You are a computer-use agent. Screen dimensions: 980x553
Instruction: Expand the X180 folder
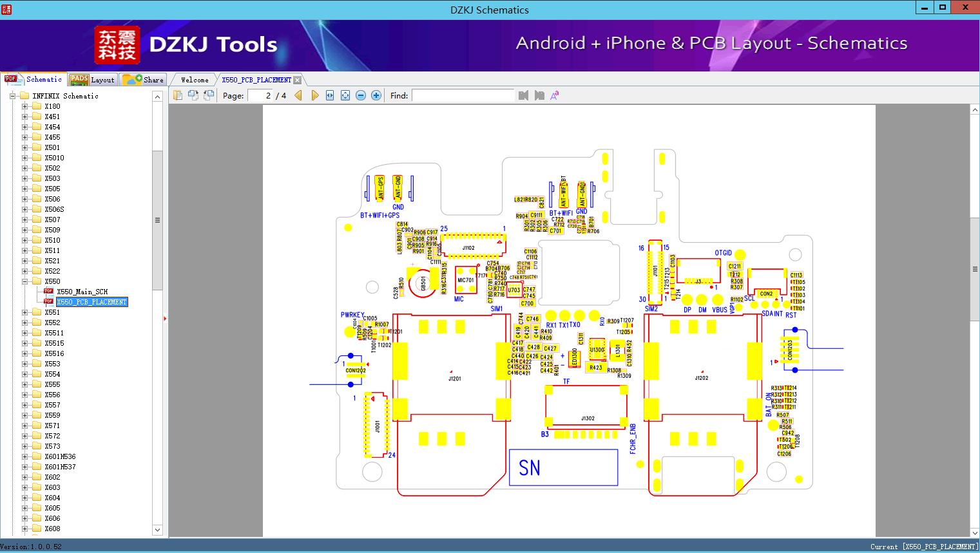(x=25, y=106)
